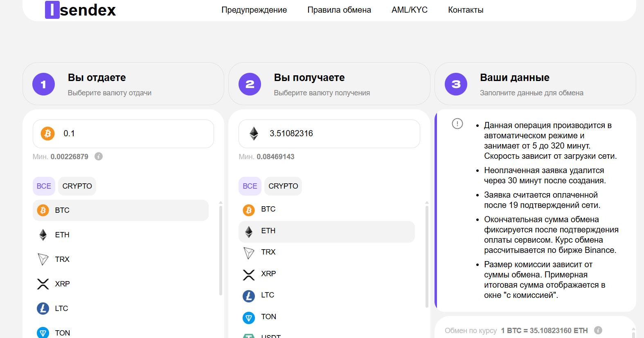Select ВСЕ filter in give column
Screen dimensions: 644x338
pos(44,186)
